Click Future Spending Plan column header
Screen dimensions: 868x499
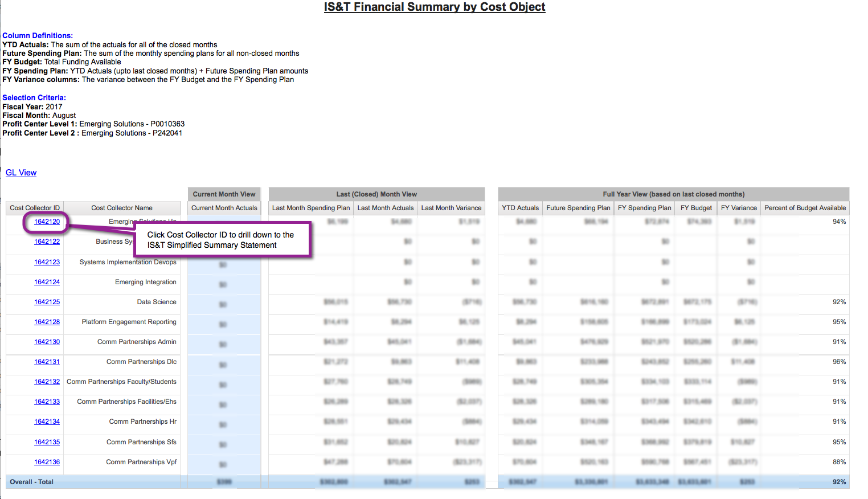coord(578,208)
